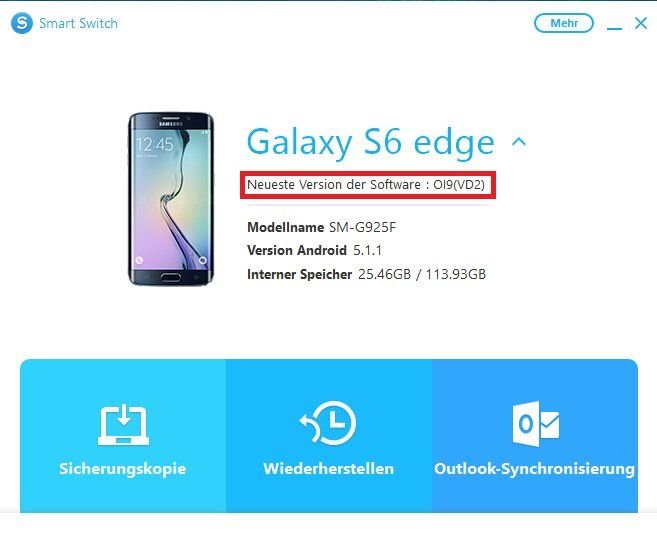Click the phone's home button in image

pos(171,277)
